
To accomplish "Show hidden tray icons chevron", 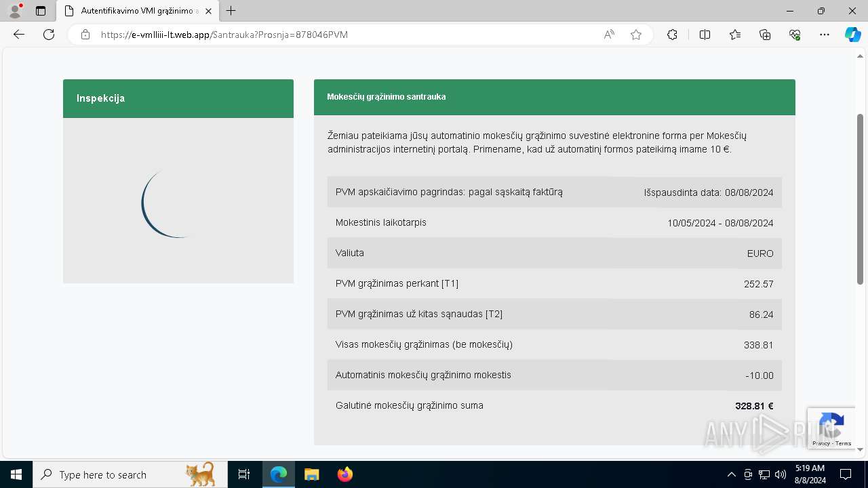I will click(x=731, y=474).
